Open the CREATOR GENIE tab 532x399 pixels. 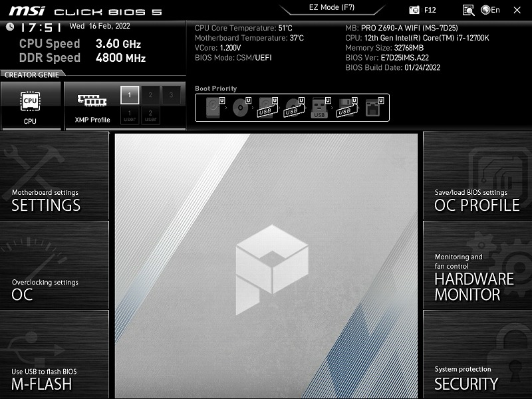(32, 75)
